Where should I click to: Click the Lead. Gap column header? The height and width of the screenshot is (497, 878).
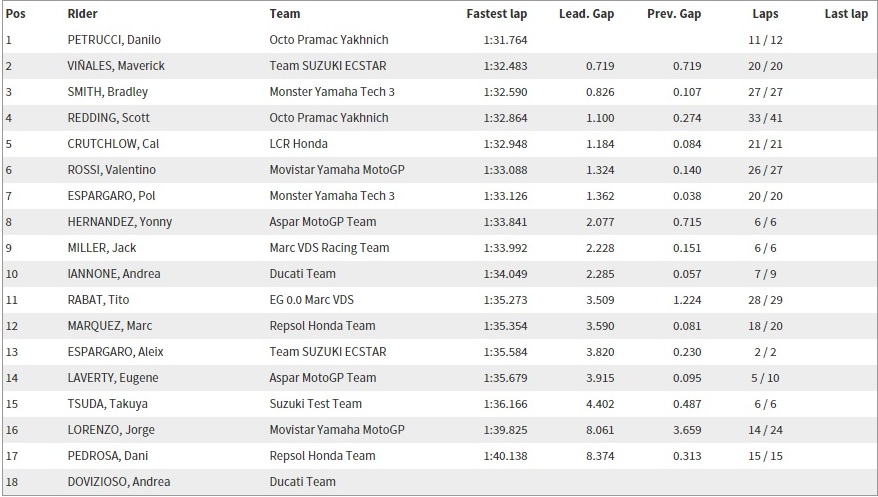586,14
